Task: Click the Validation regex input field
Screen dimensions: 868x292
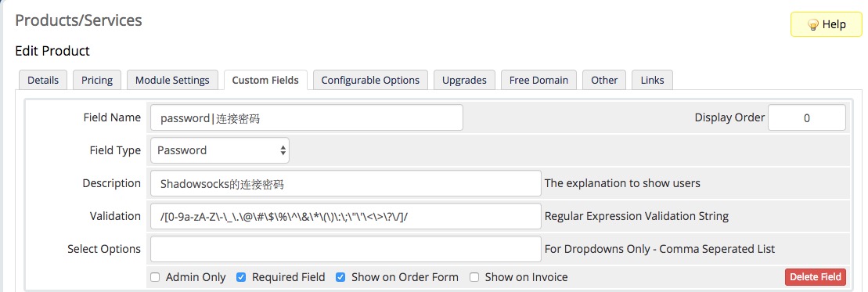Action: (x=345, y=215)
